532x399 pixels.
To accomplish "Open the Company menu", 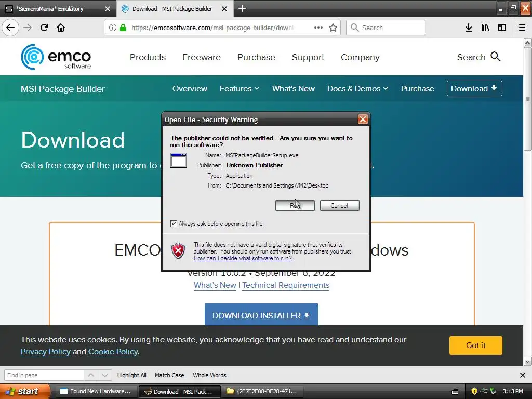I will click(360, 57).
